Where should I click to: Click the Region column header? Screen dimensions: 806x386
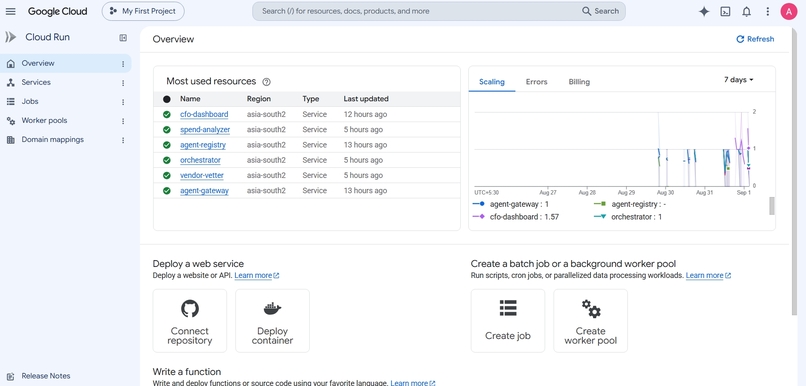point(259,99)
